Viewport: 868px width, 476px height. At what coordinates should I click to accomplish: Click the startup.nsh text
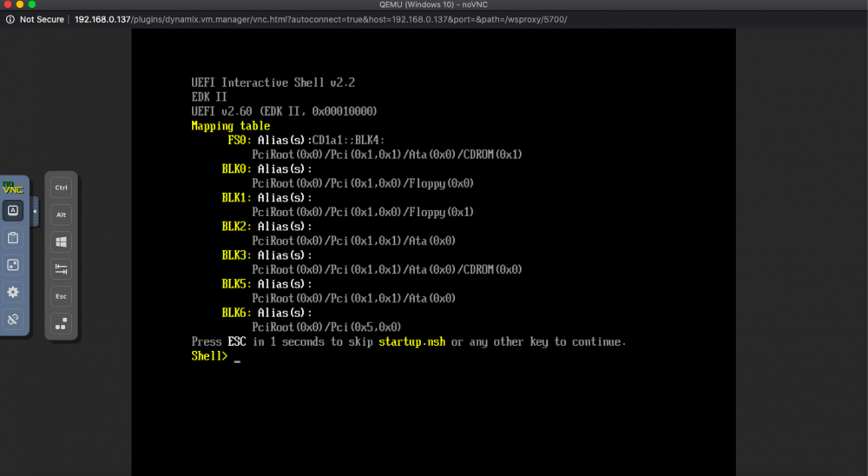411,342
